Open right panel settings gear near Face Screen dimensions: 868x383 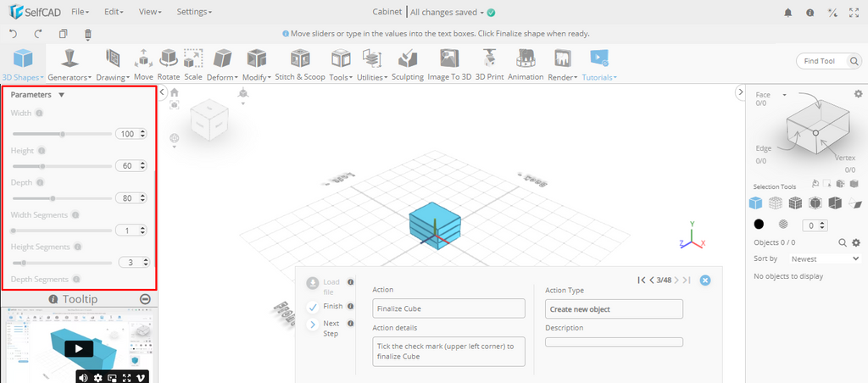(858, 94)
